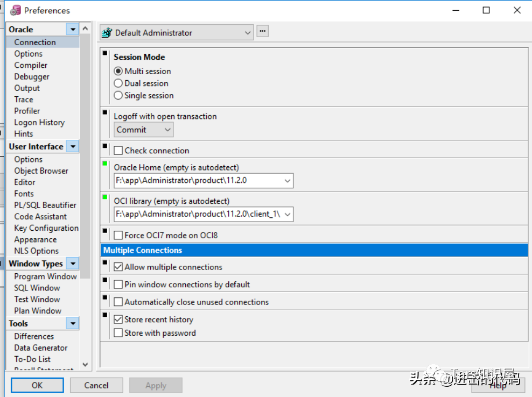Open Compiler preferences
The height and width of the screenshot is (397, 532).
(x=31, y=65)
